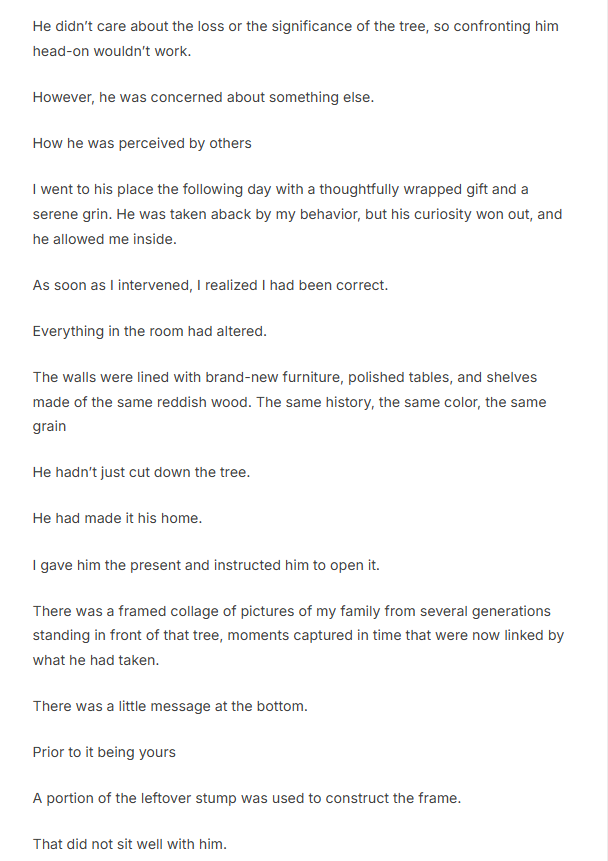Click "There was a little message at the bottom"
Screen dimensions: 608x861
[170, 706]
